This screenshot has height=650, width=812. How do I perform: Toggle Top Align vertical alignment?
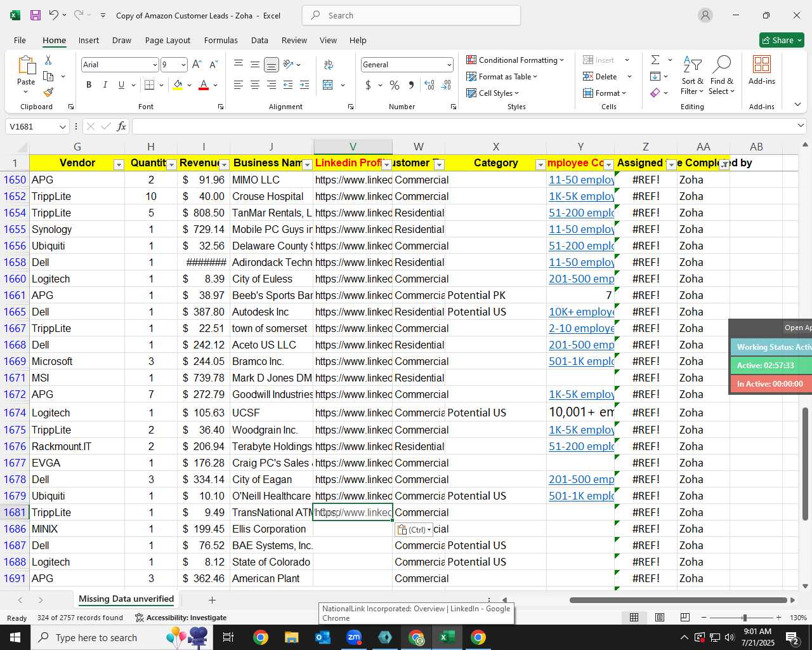coord(239,65)
